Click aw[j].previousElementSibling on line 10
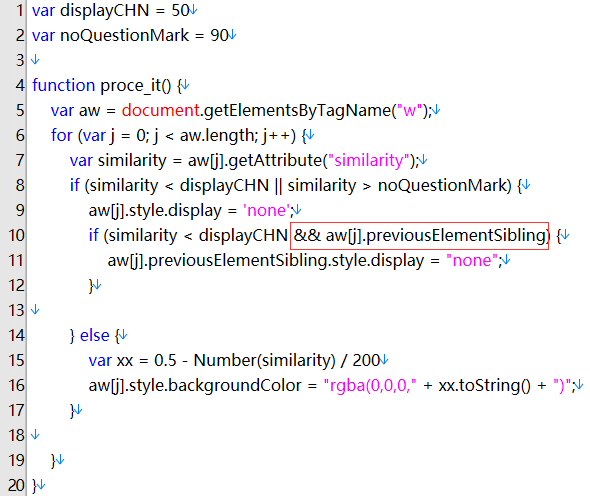590x496 pixels. 436,235
